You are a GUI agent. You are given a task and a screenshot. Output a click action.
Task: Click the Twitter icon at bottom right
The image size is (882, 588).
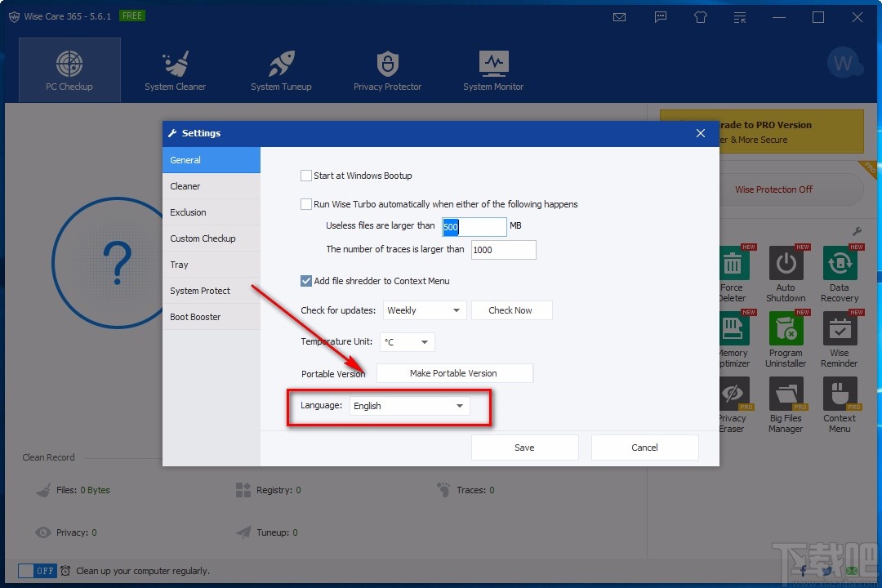(826, 571)
